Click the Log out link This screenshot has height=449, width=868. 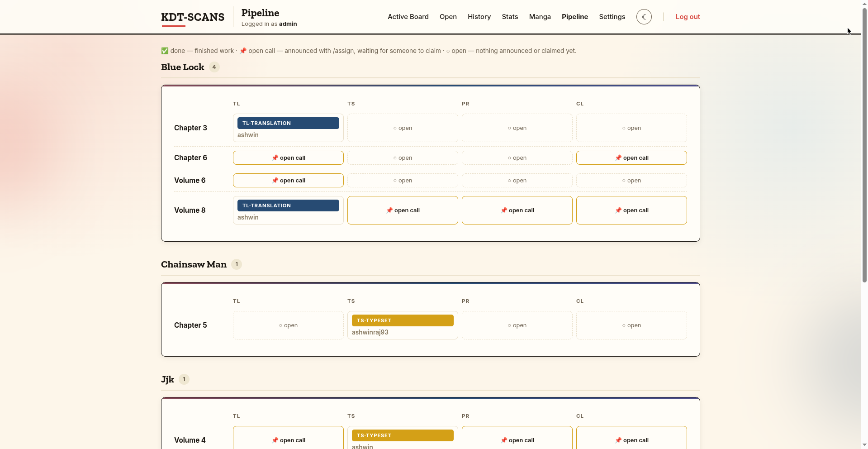click(688, 17)
